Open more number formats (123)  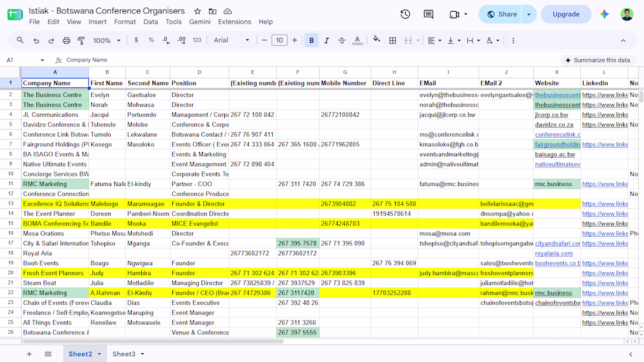(197, 40)
